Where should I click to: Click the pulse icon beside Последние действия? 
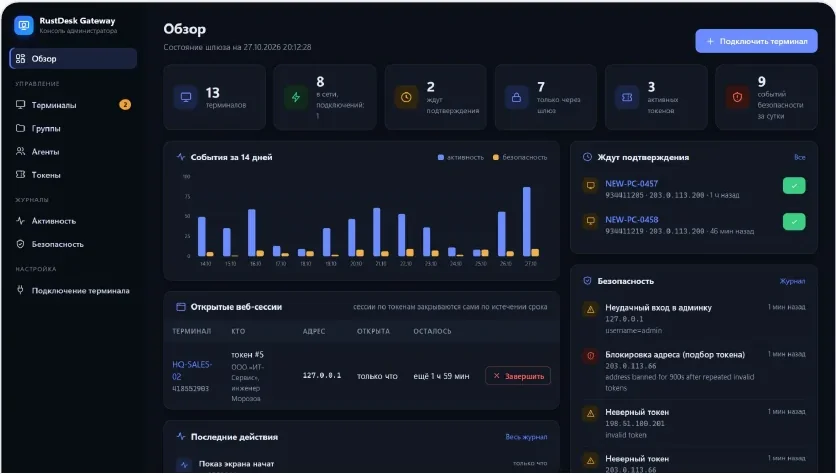point(181,437)
